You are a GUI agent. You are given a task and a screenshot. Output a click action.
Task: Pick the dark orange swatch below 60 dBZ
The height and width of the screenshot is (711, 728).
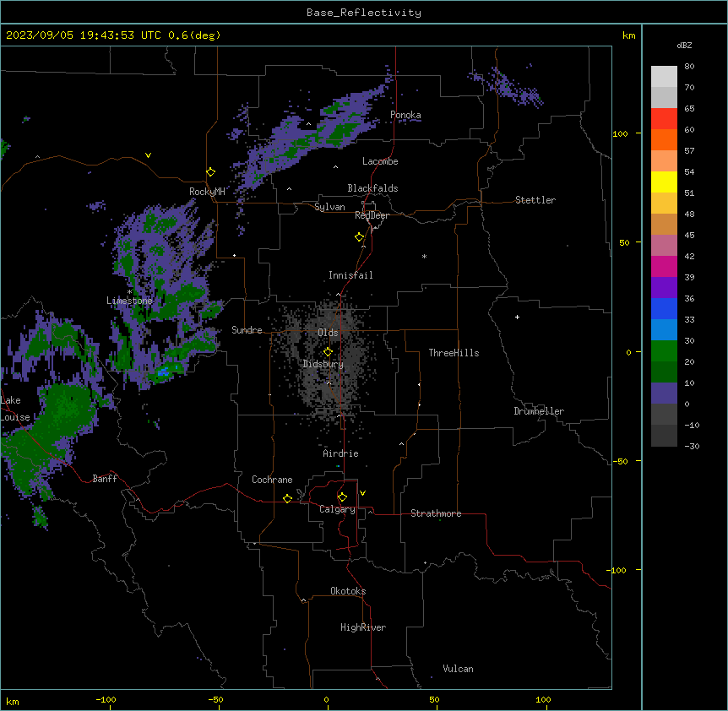click(664, 140)
